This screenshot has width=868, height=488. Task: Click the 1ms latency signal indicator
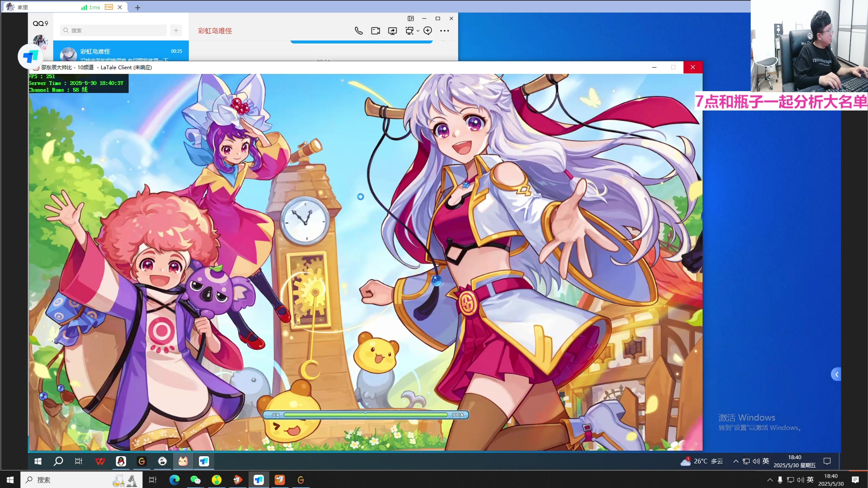pyautogui.click(x=91, y=7)
